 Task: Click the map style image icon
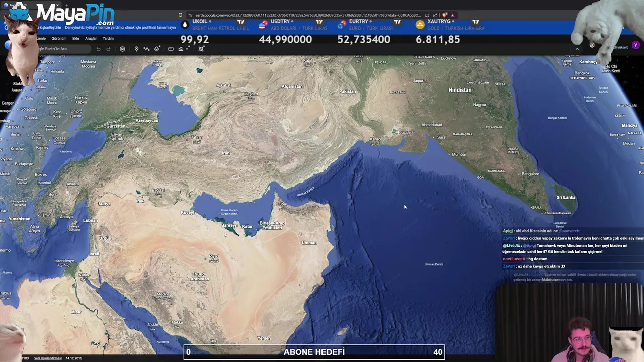tap(181, 49)
